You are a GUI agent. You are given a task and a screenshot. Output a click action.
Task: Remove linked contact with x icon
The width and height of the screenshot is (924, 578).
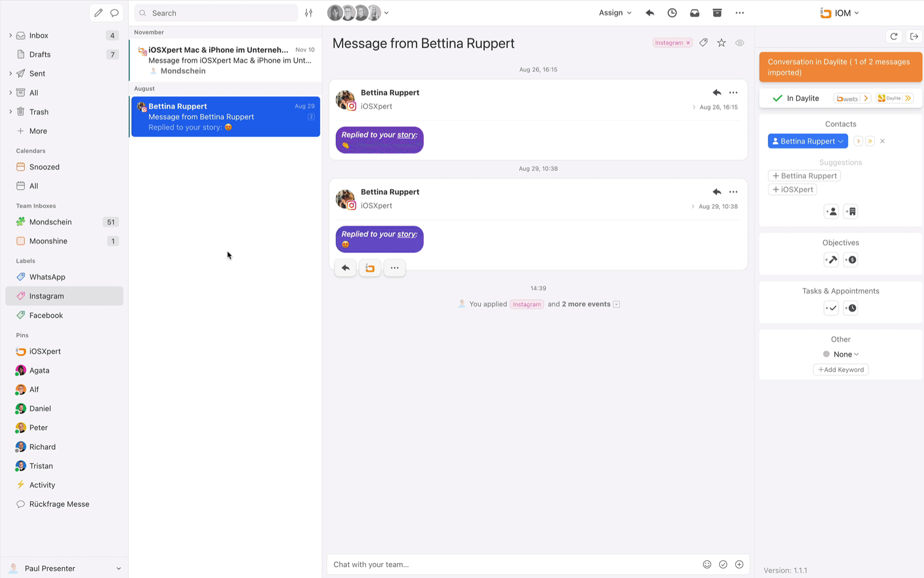tap(883, 141)
